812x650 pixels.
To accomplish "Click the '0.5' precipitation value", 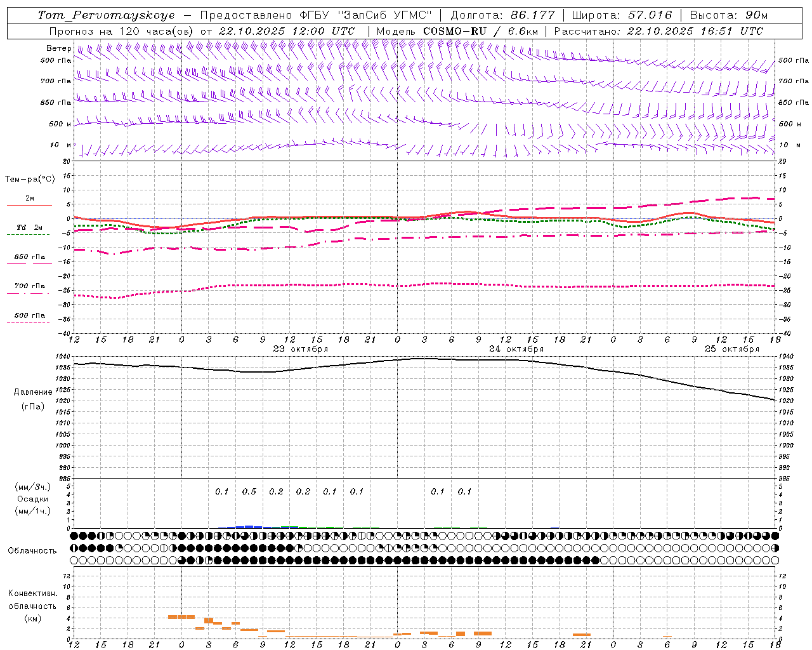I will 249,491.
